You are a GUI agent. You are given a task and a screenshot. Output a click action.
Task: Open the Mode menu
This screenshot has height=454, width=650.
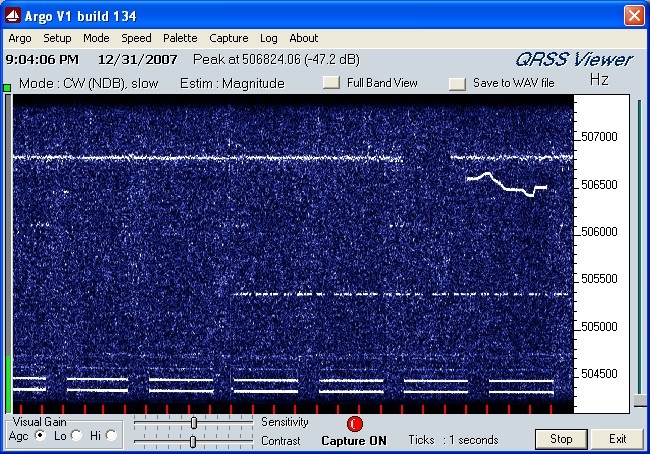(x=96, y=38)
